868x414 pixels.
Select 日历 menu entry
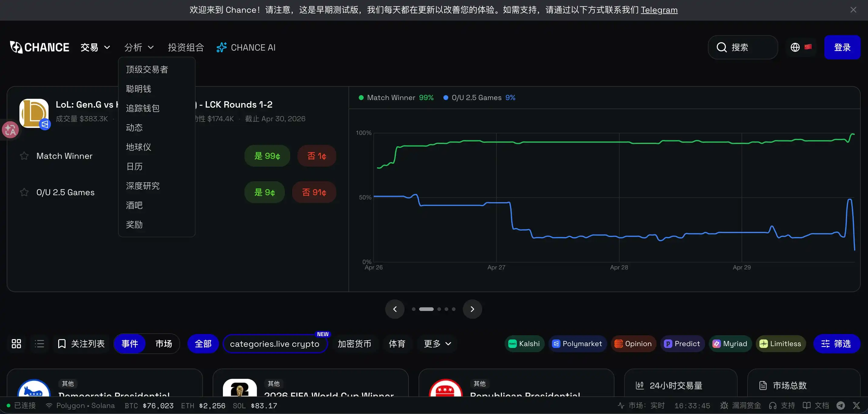pos(157,166)
